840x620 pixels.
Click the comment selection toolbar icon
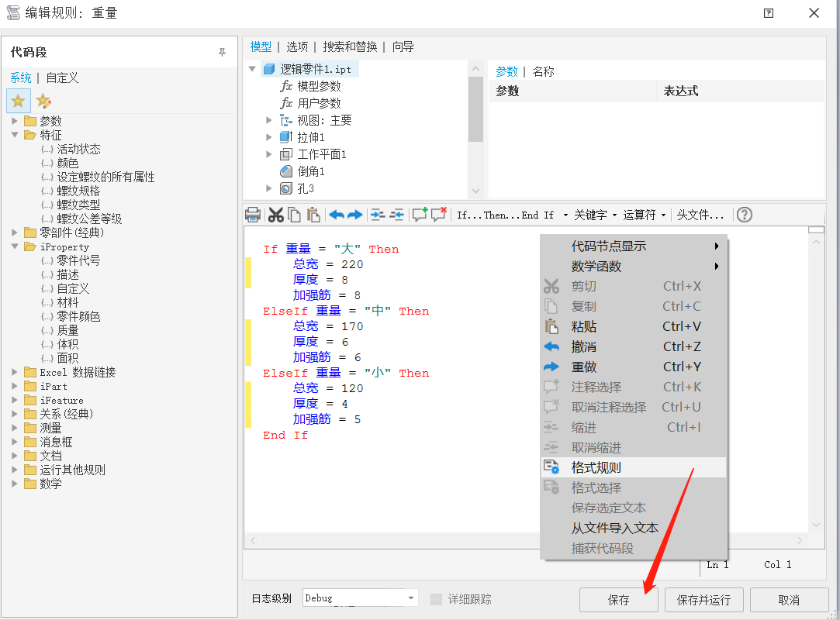(x=420, y=215)
